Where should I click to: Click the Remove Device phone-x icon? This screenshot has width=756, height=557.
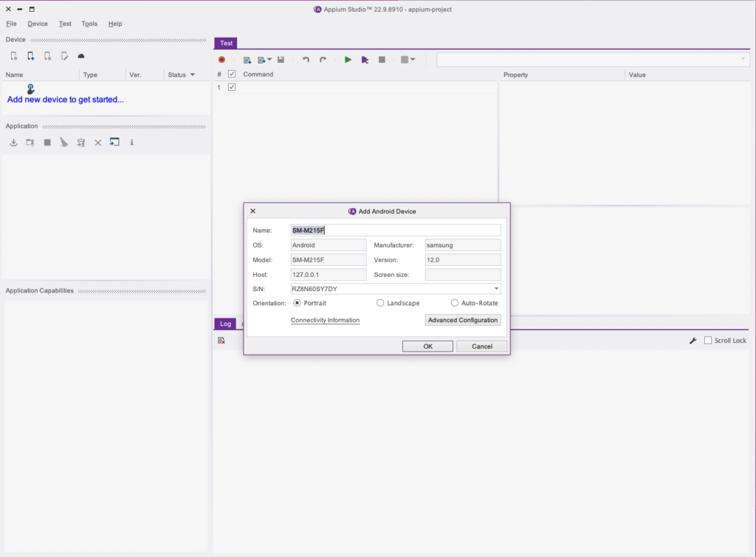pos(48,56)
